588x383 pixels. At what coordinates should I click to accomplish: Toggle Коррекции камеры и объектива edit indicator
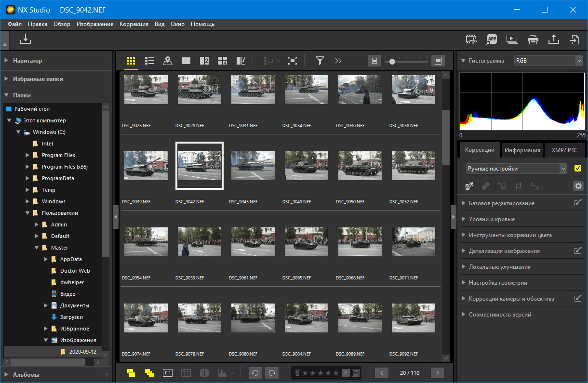click(578, 298)
